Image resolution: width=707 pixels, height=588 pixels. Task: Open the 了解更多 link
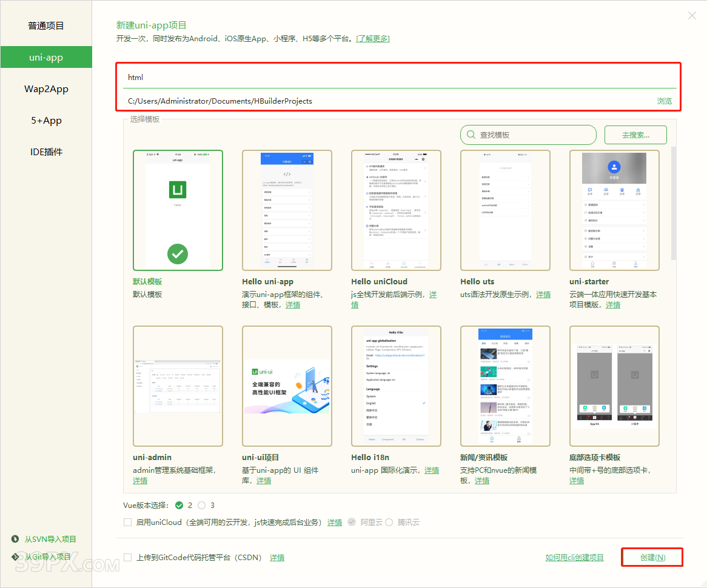click(373, 39)
